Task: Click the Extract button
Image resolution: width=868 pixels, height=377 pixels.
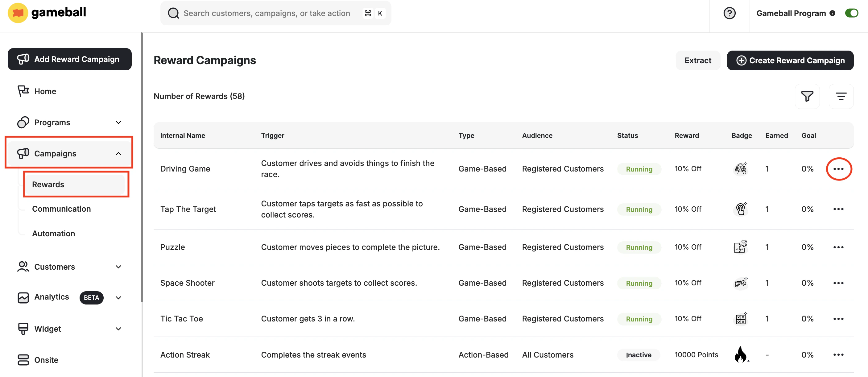Action: point(697,60)
